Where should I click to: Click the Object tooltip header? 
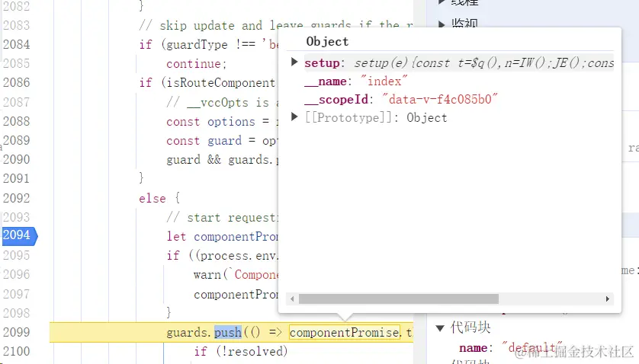coord(327,42)
